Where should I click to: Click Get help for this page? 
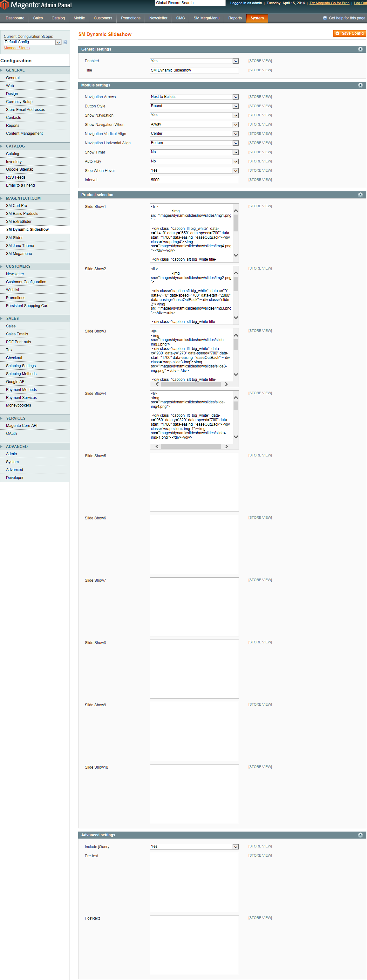(x=347, y=18)
